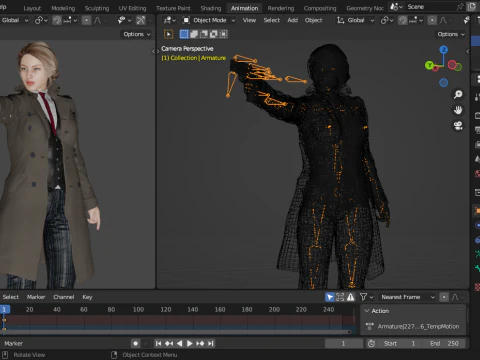Image resolution: width=480 pixels, height=360 pixels.
Task: Jump to the timeline end frame
Action: (211, 343)
